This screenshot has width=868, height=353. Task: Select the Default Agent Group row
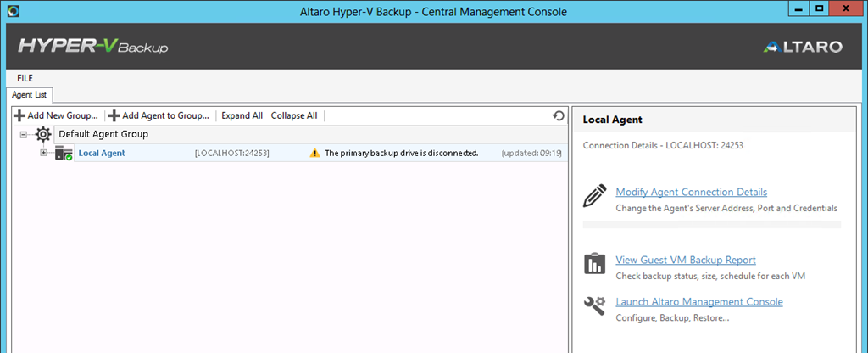click(x=310, y=134)
